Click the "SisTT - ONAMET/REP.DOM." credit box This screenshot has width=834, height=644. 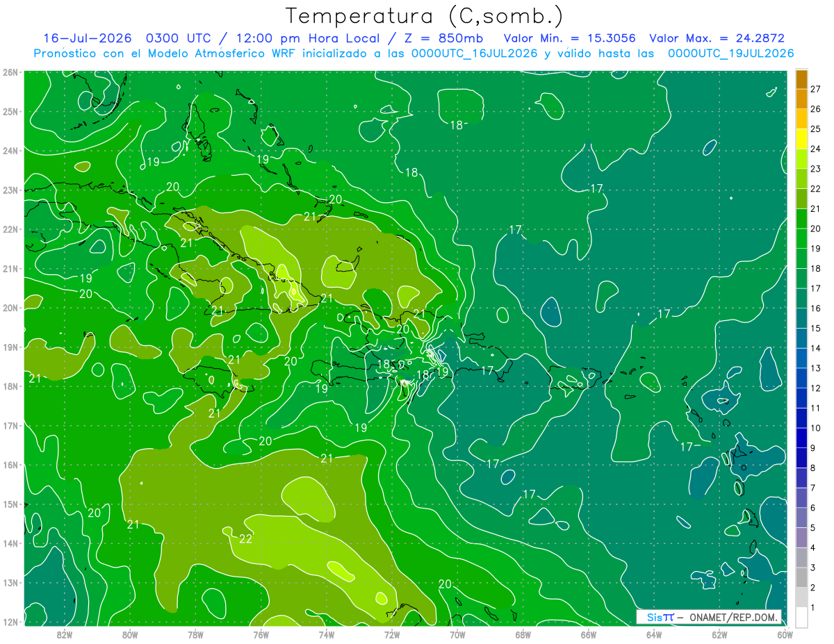[709, 617]
